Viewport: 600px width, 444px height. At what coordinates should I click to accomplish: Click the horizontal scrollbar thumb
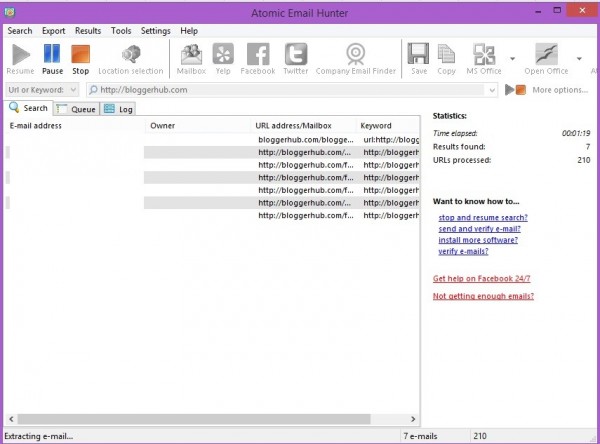(x=194, y=419)
